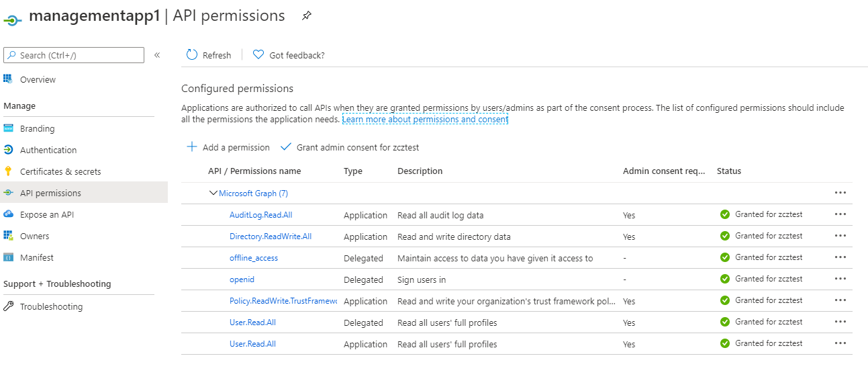868x391 pixels.
Task: Click the Branding icon in sidebar
Action: [x=8, y=128]
